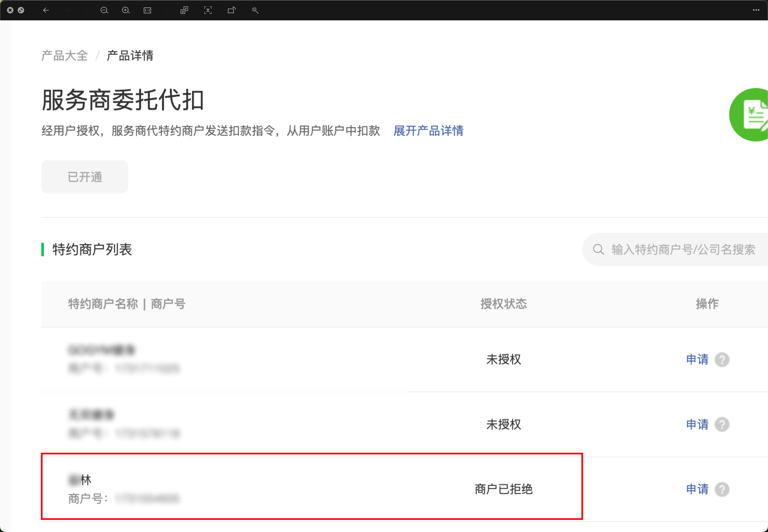
Task: Click help question mark in first row
Action: [722, 360]
